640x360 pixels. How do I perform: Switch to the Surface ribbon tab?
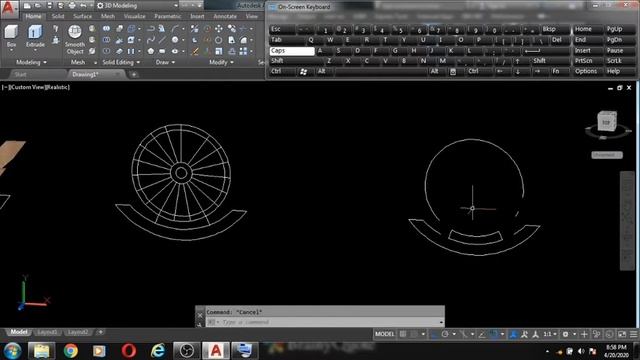click(82, 16)
